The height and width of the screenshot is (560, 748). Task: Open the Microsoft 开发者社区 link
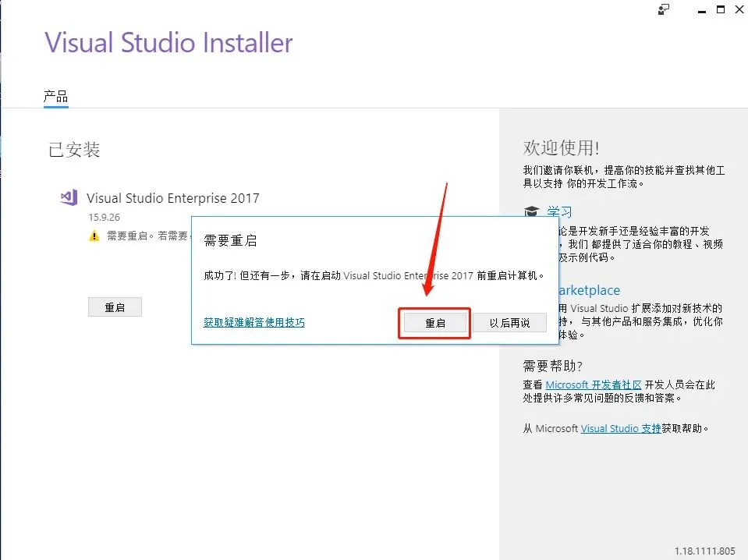(593, 385)
